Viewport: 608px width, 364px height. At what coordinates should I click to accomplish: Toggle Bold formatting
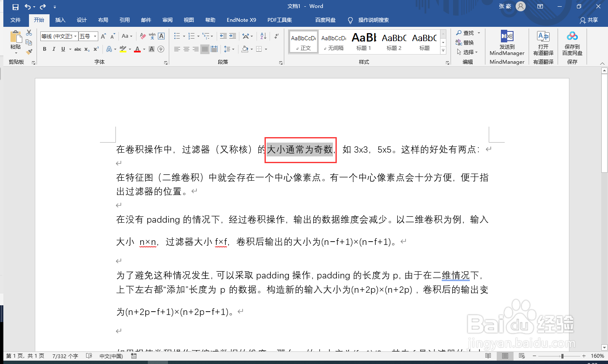pos(45,49)
